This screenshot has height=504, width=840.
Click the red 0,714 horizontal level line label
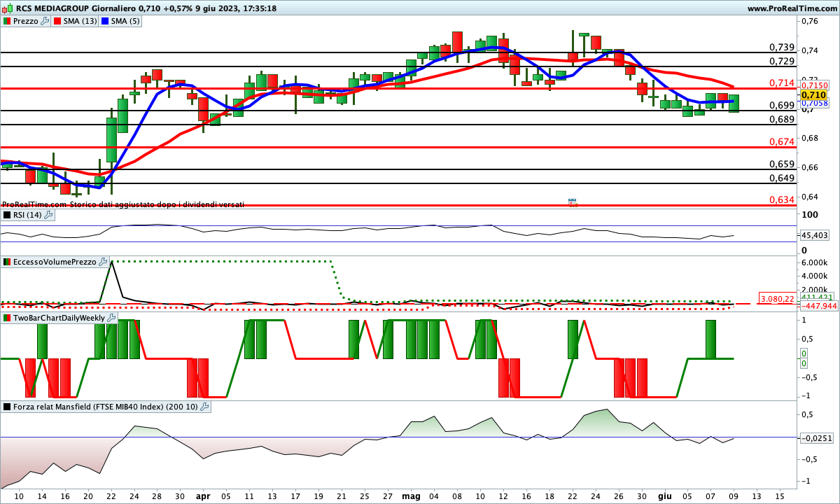coord(781,83)
